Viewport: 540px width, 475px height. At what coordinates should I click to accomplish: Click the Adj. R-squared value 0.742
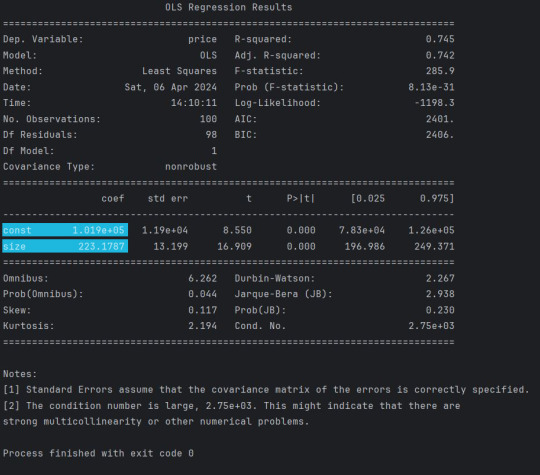440,55
